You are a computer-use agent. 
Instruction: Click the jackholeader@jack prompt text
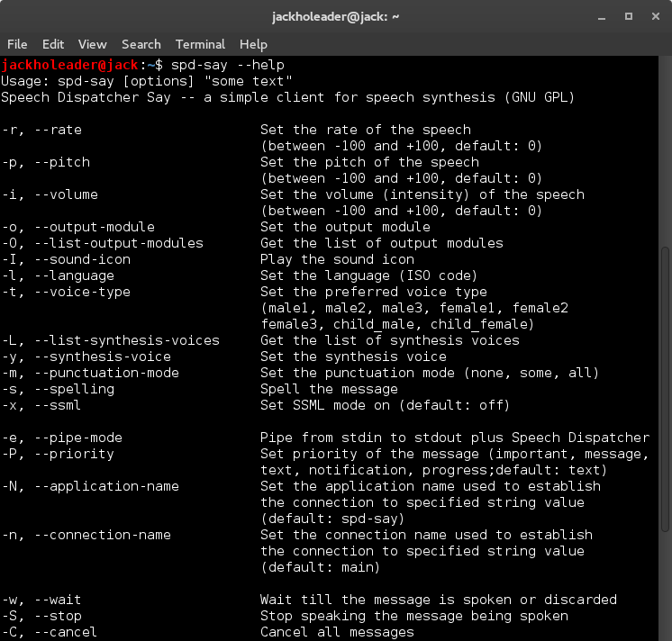69,65
